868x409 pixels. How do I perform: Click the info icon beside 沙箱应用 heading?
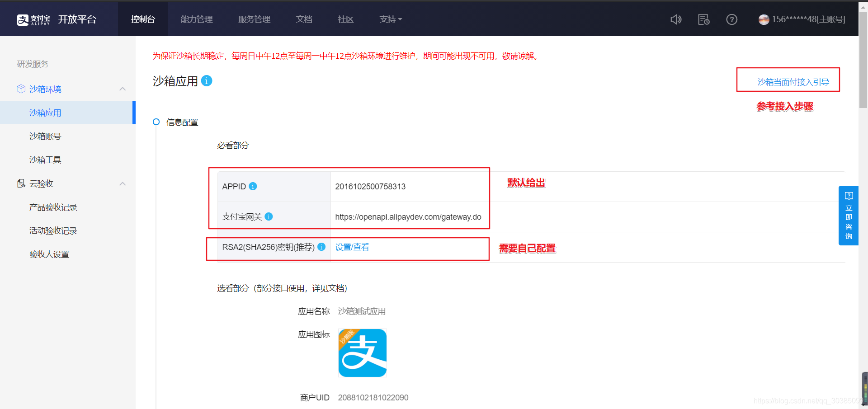[207, 81]
